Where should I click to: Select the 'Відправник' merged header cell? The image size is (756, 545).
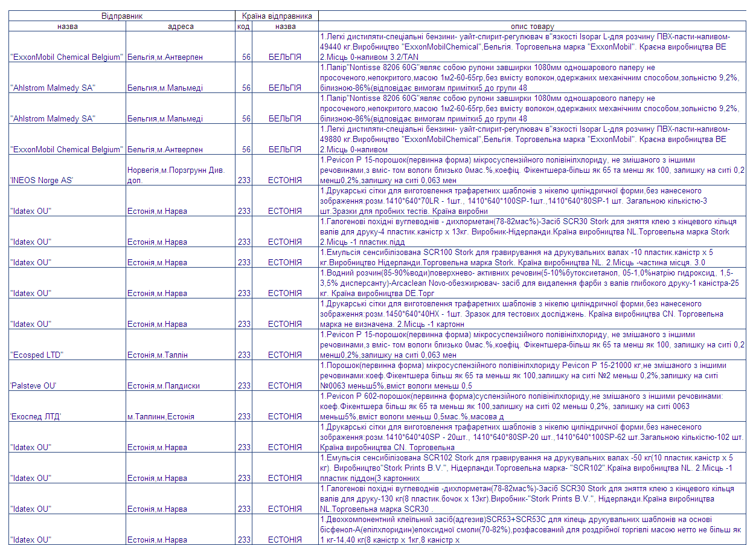[x=121, y=16]
